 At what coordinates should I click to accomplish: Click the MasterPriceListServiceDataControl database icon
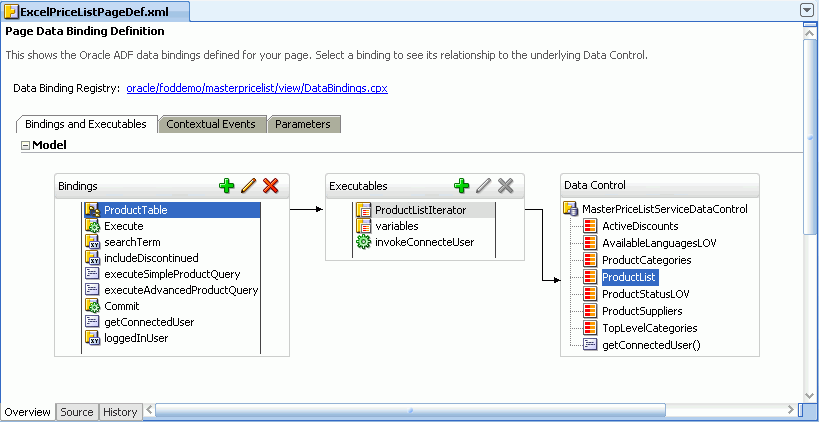[x=570, y=209]
